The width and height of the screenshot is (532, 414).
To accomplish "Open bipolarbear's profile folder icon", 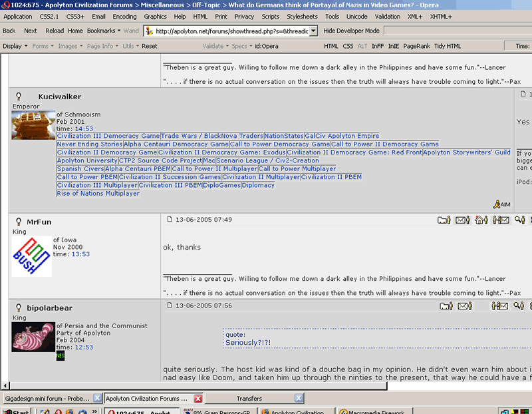I will pos(446,306).
